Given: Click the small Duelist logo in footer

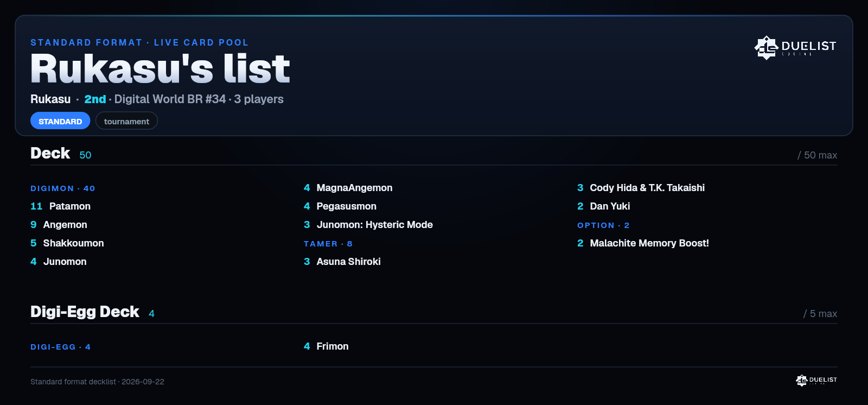Looking at the screenshot, I should (x=816, y=380).
